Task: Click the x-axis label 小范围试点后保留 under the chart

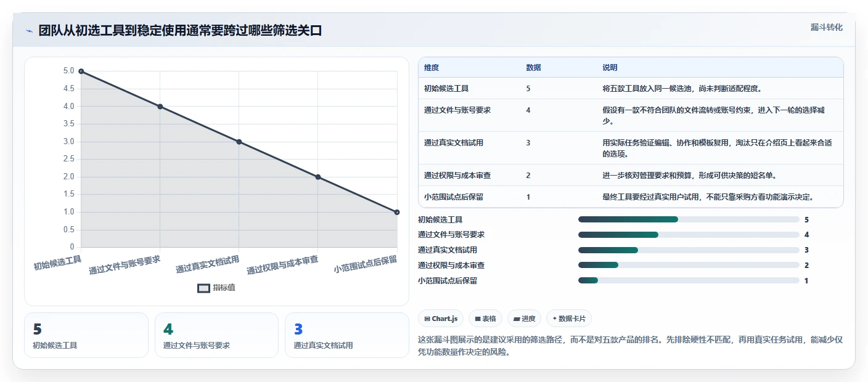Action: click(366, 264)
